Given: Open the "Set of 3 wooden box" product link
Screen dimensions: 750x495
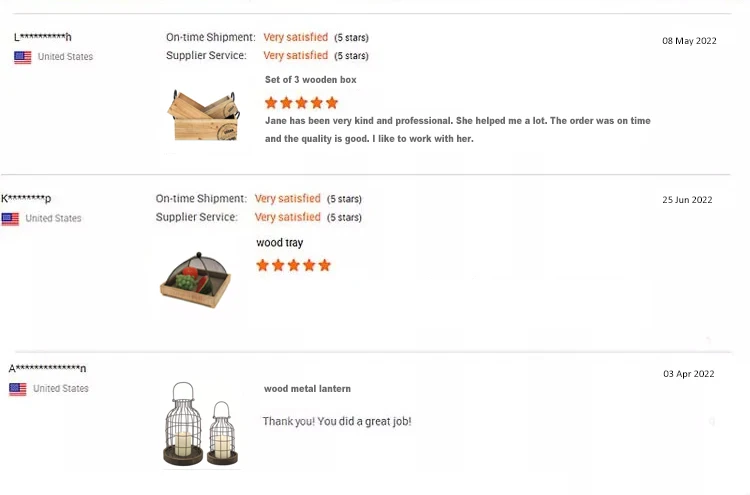Looking at the screenshot, I should pos(310,80).
